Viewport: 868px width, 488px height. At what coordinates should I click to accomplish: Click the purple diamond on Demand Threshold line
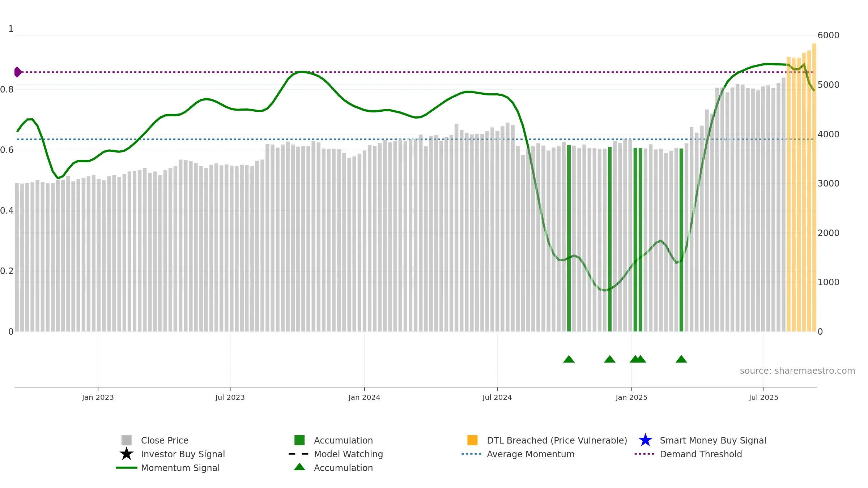click(x=18, y=72)
